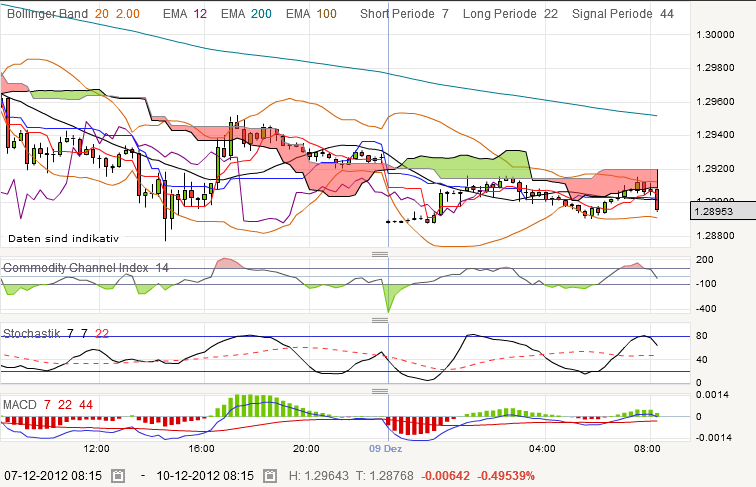Click the 1.28800 price axis label

(716, 236)
